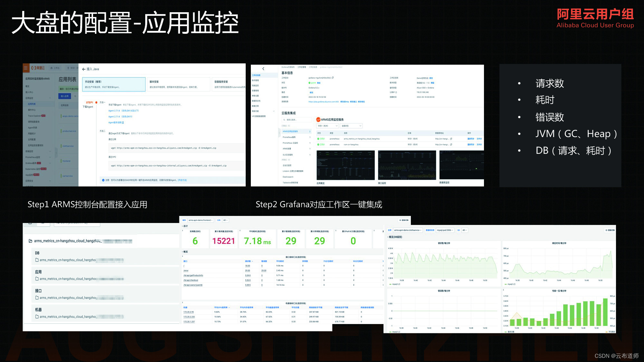Click the back chevron in Grafana workspace sidebar

263,69
